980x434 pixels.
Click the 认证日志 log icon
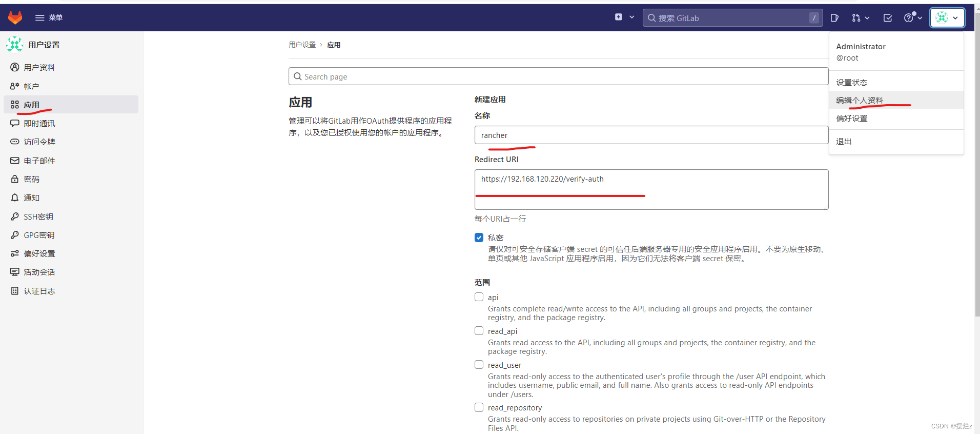[x=15, y=291]
